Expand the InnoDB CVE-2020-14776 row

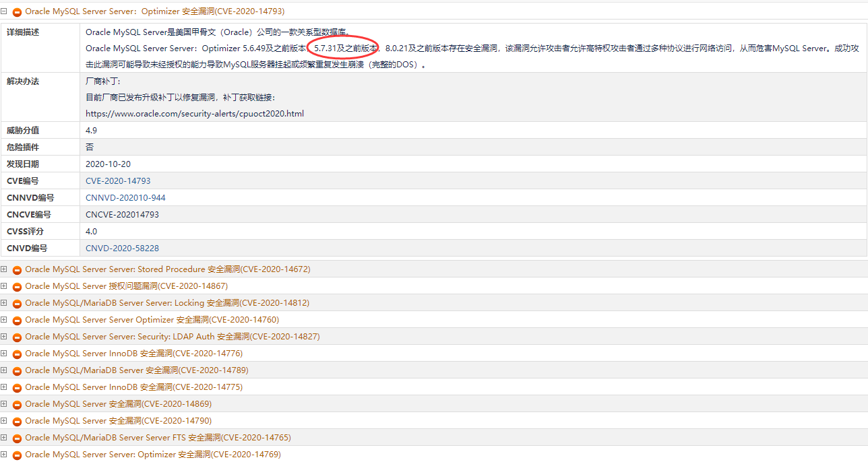[x=4, y=354]
